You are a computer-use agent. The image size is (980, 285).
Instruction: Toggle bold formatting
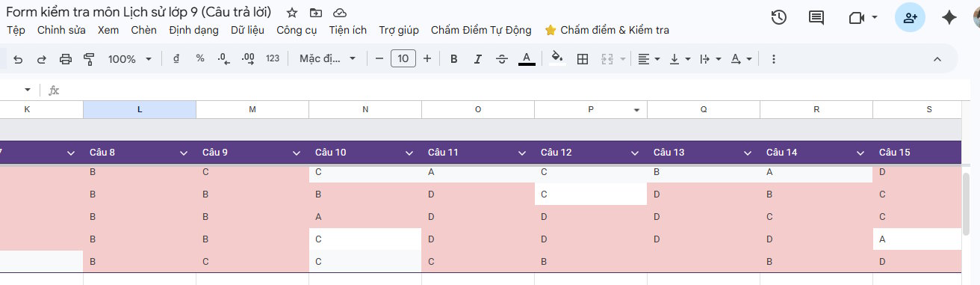coord(453,58)
